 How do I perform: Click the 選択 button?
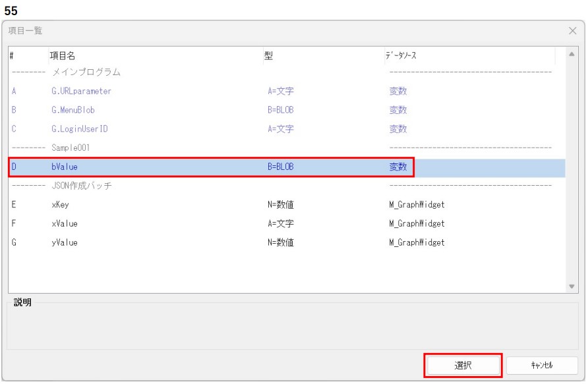coord(463,364)
